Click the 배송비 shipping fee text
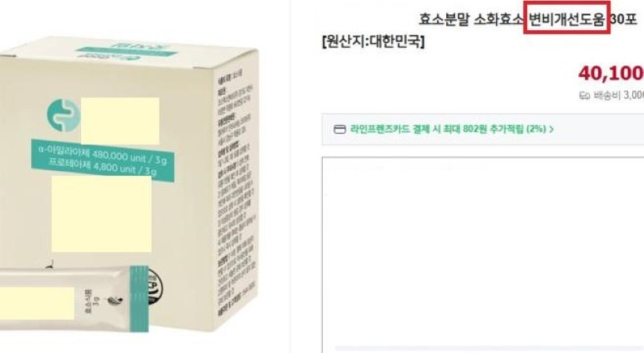This screenshot has height=353, width=644. click(x=619, y=95)
